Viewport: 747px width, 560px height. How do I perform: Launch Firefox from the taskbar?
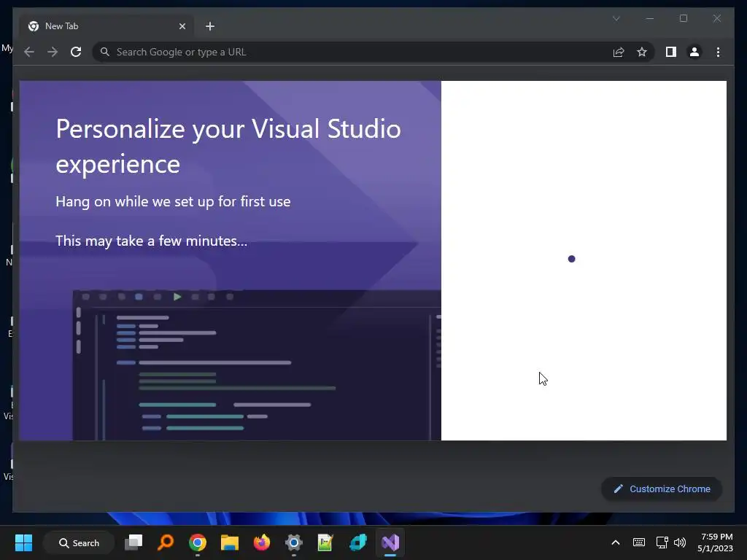262,542
